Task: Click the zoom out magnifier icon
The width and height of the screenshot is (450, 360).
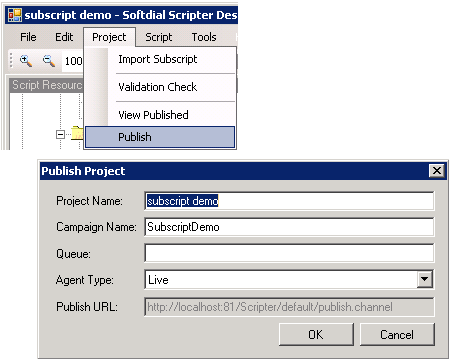Action: (x=49, y=61)
